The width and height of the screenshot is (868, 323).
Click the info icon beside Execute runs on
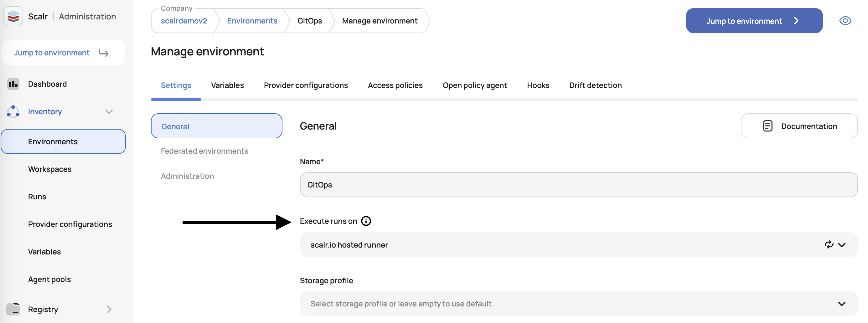(x=366, y=221)
